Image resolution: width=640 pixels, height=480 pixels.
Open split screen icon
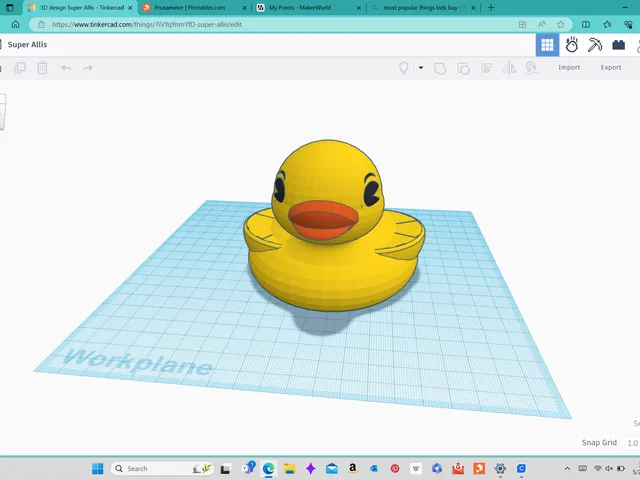[586, 24]
